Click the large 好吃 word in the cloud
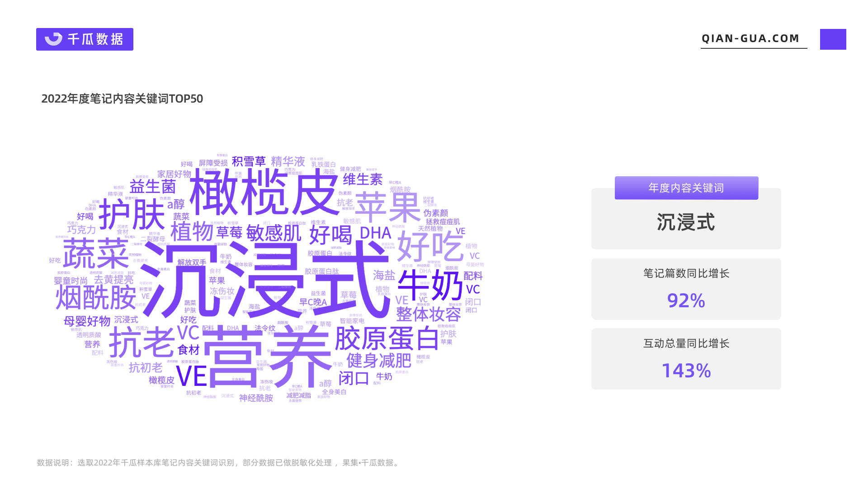Viewport: 868px width, 488px height. (x=430, y=246)
